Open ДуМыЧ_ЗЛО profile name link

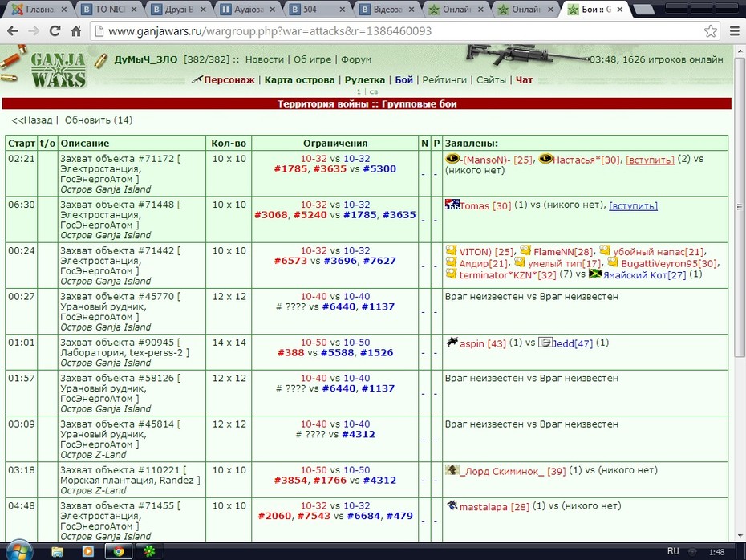click(x=145, y=59)
